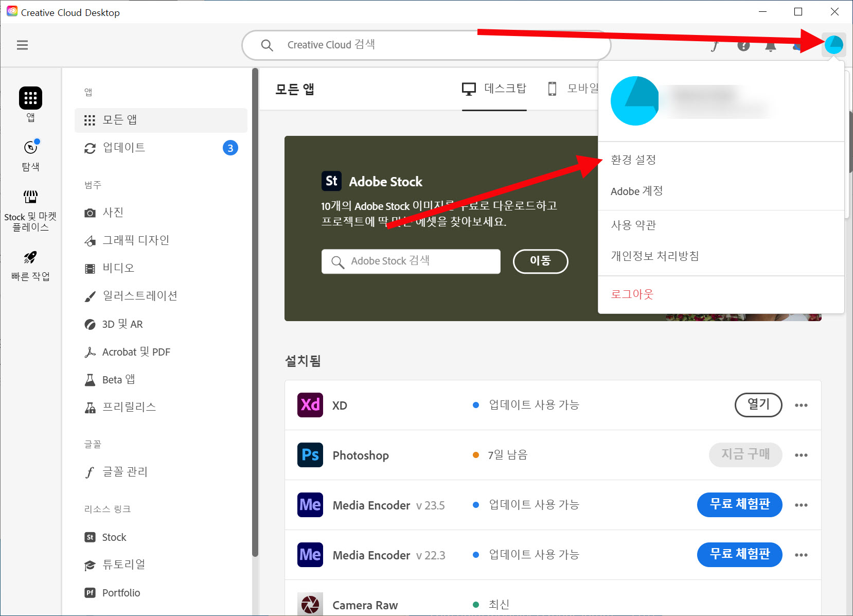
Task: Open more options for Media Encoder v 23.5
Action: [x=801, y=505]
